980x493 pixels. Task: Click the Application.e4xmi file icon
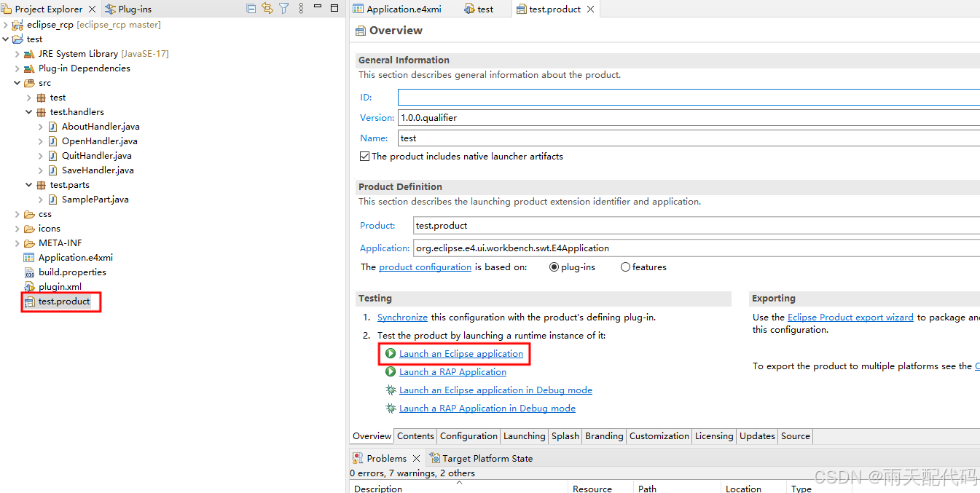(29, 258)
